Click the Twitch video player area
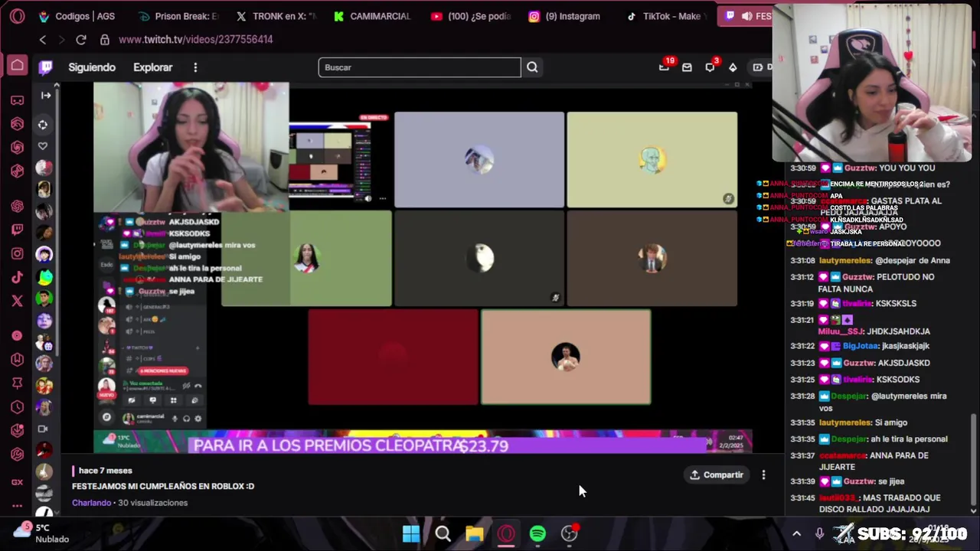 tap(423, 268)
